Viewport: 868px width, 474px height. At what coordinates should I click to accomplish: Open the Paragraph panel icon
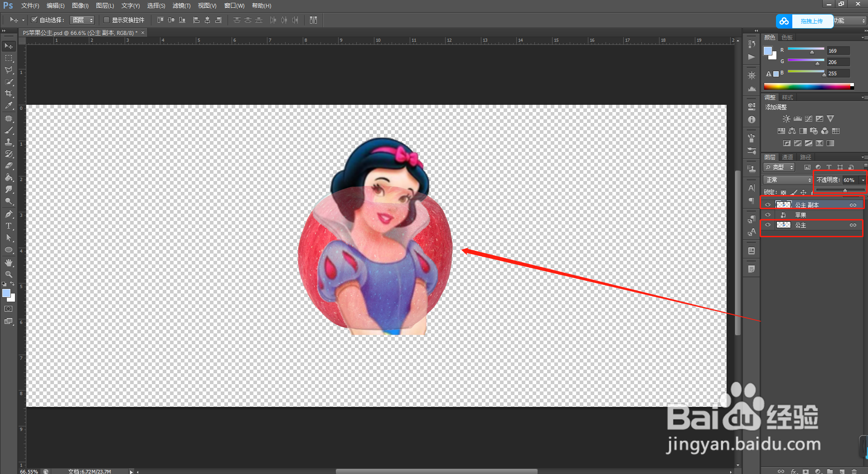(x=752, y=200)
